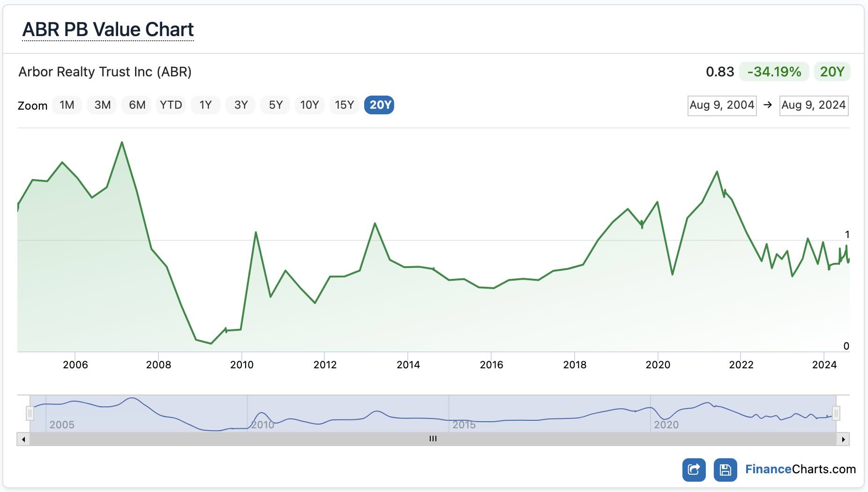
Task: Select the 15Y zoom range
Action: [x=344, y=105]
